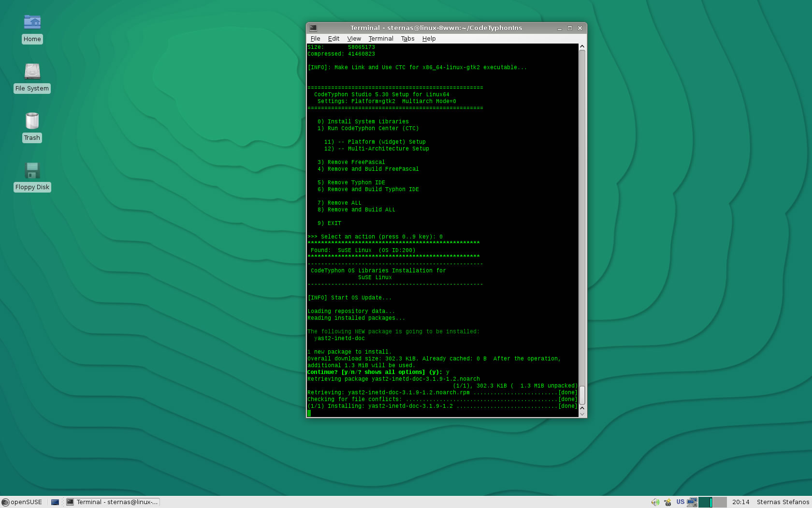Click the US keyboard layout indicator
Image resolution: width=812 pixels, height=508 pixels.
(x=680, y=502)
